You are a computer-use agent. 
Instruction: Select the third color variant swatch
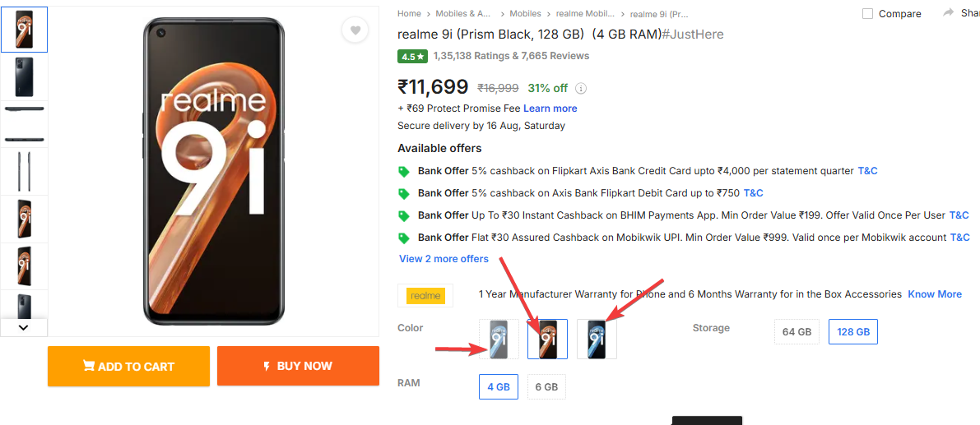coord(597,339)
